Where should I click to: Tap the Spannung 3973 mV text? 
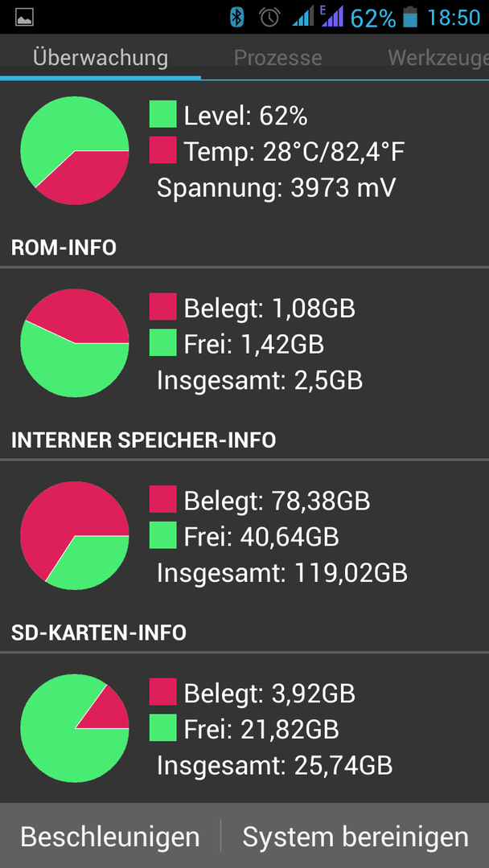click(x=277, y=188)
